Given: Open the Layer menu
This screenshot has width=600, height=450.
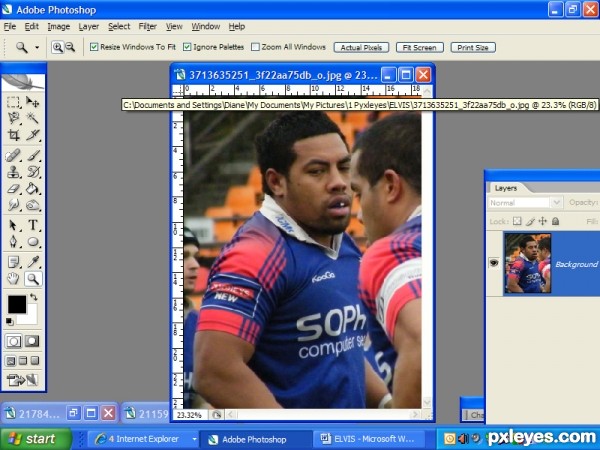Looking at the screenshot, I should (89, 26).
